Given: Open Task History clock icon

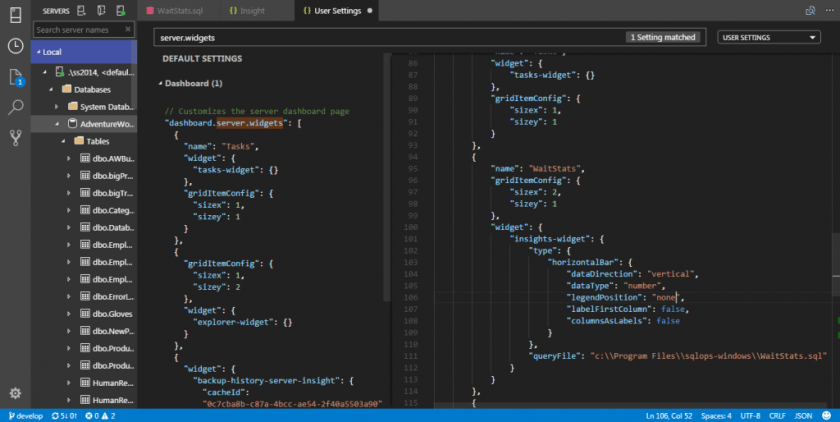Looking at the screenshot, I should point(16,46).
